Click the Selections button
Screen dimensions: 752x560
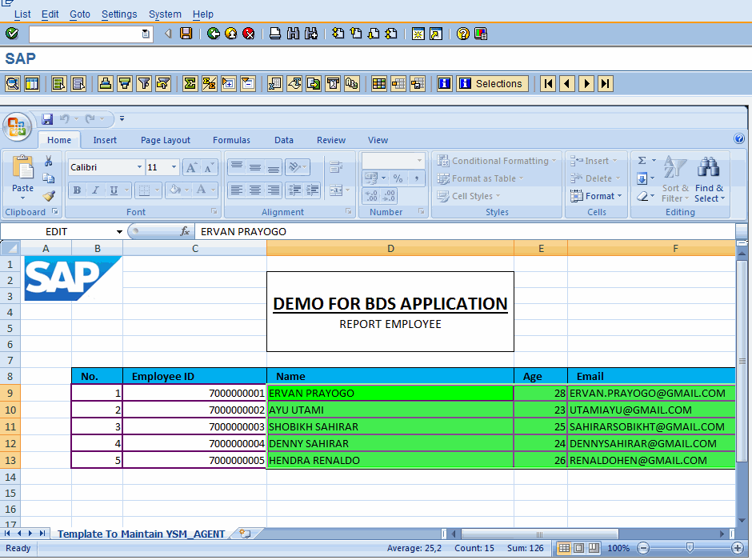click(491, 83)
